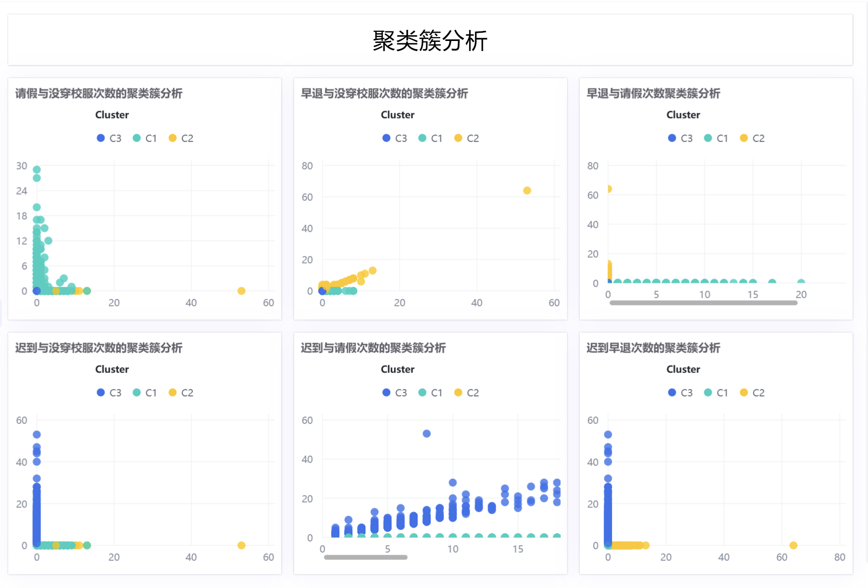
Task: Click the topmost blue point in 迟到与没穿校服 chart
Action: (37, 435)
